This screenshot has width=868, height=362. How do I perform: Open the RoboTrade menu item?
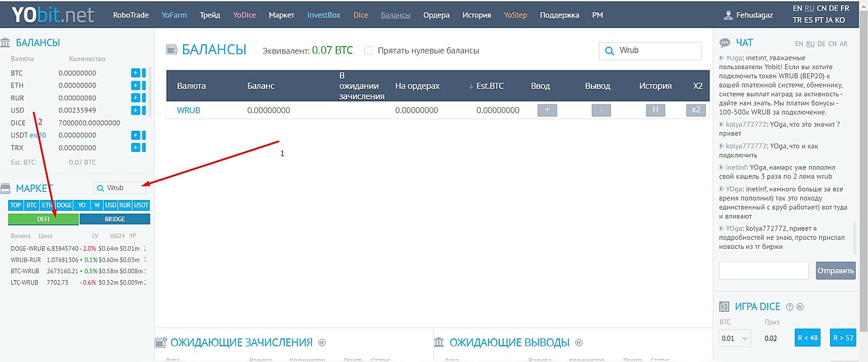click(x=131, y=15)
